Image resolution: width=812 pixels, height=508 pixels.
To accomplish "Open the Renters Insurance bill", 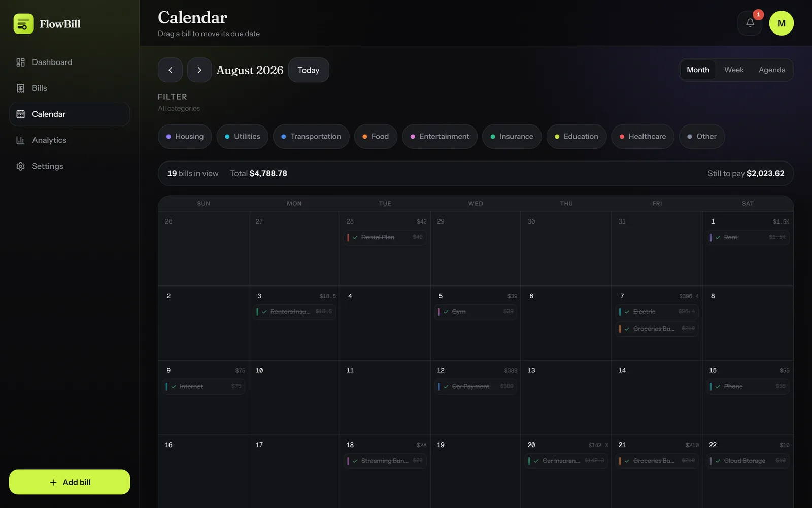I will click(x=294, y=312).
